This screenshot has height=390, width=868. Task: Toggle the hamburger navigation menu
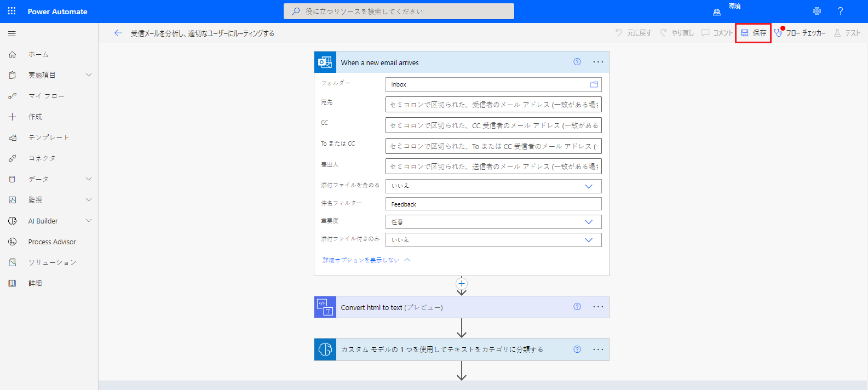click(12, 33)
